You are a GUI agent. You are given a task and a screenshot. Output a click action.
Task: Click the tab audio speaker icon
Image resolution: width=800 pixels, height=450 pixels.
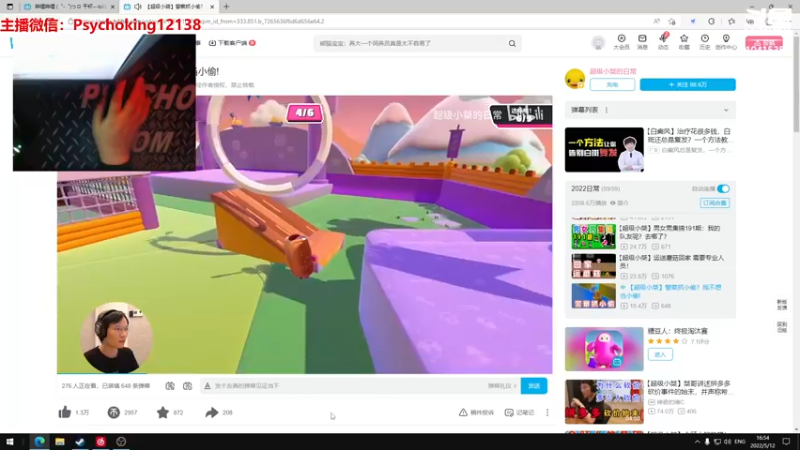(138, 7)
